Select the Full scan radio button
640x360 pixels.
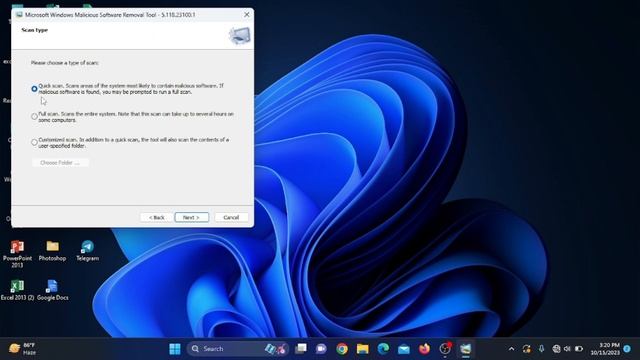tap(34, 116)
